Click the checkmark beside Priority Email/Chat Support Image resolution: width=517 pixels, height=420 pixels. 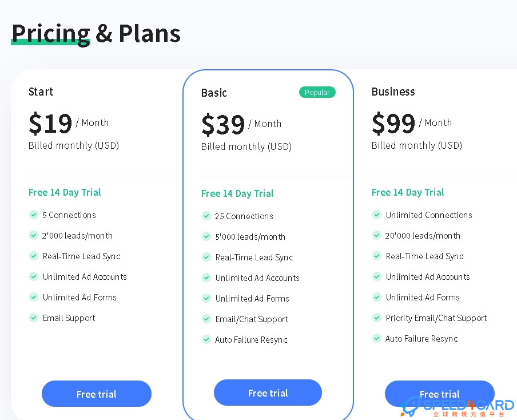[x=377, y=318]
